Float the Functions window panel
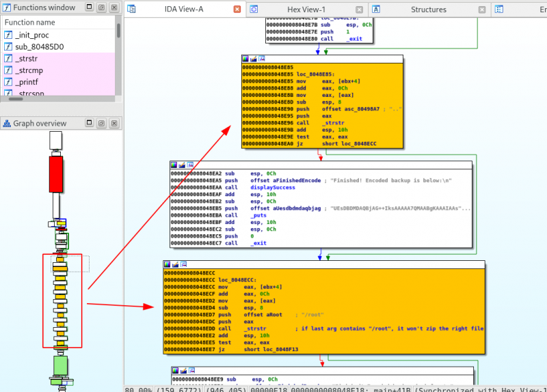547x392 pixels. pos(101,7)
